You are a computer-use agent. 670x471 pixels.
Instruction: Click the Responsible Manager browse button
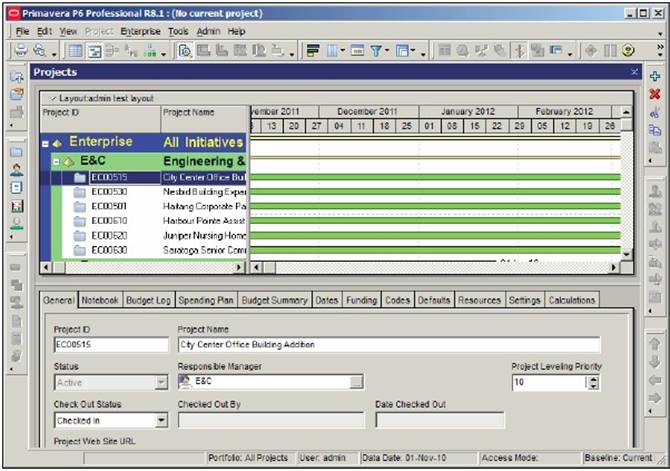click(x=356, y=382)
